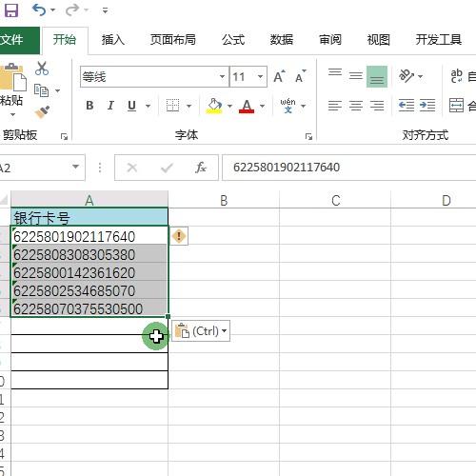Switch to the 插入 (Insert) tab
Screen dimensions: 476x476
coord(113,40)
